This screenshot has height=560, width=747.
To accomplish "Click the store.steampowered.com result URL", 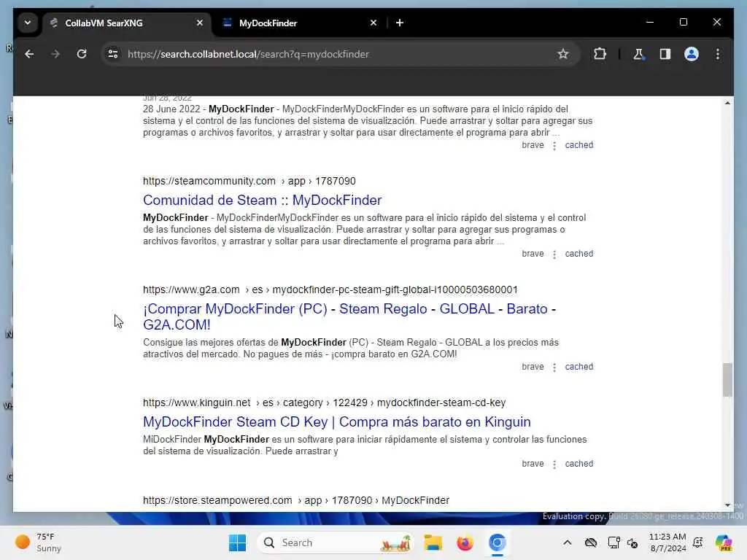I will tap(296, 500).
